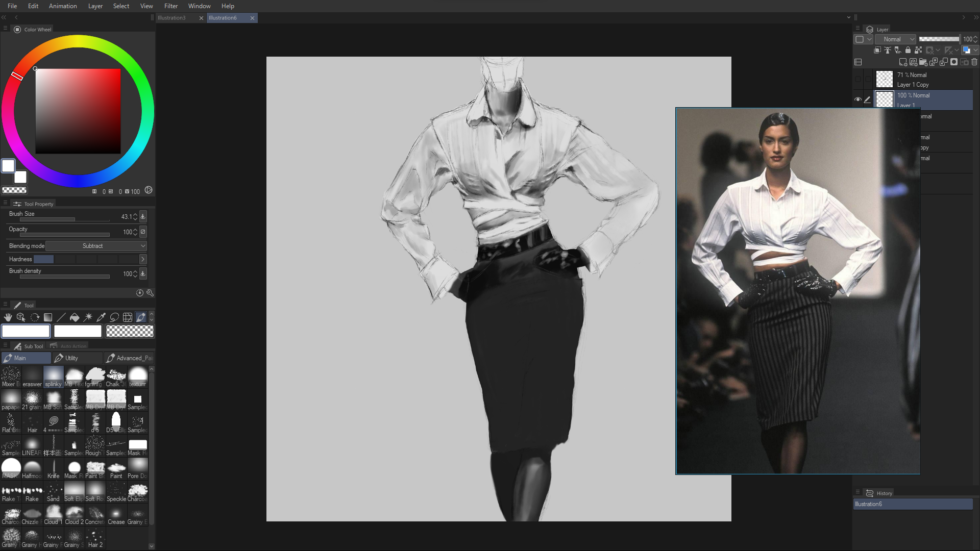Click the Illustration6 history entry

(x=913, y=504)
